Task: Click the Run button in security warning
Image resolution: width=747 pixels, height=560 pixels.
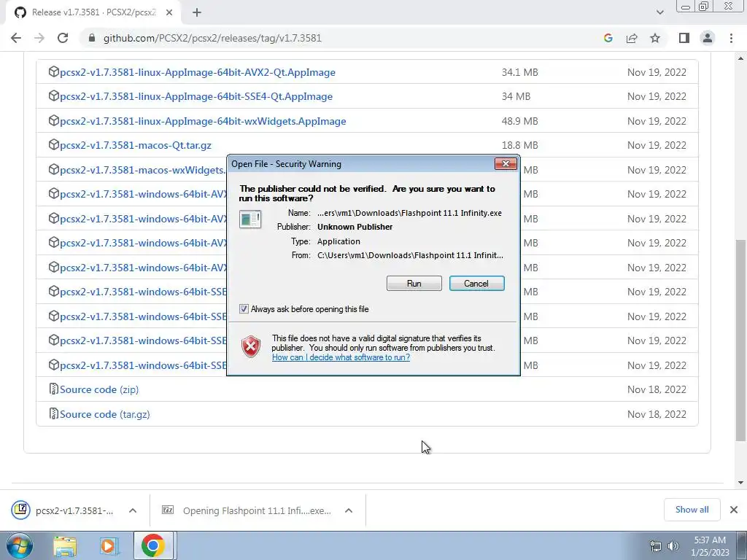Action: coord(414,284)
